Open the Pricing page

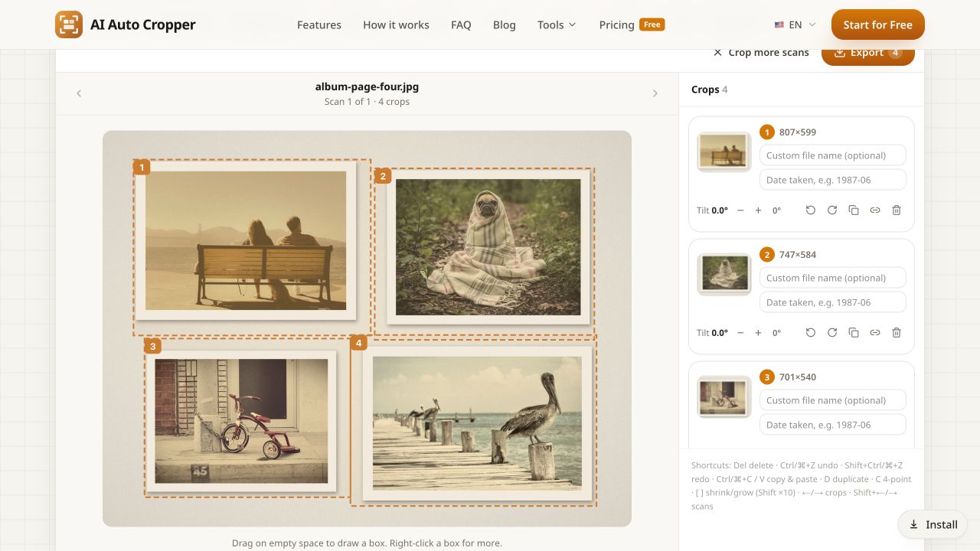point(632,24)
